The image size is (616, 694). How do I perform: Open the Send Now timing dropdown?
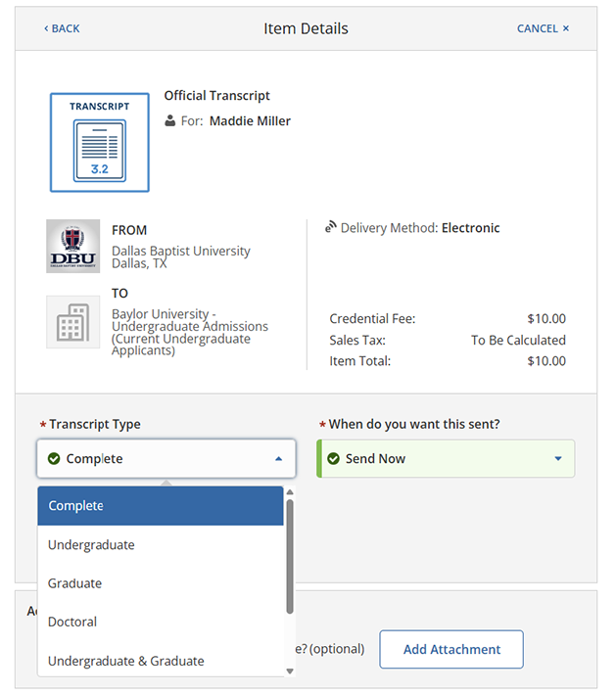[558, 459]
